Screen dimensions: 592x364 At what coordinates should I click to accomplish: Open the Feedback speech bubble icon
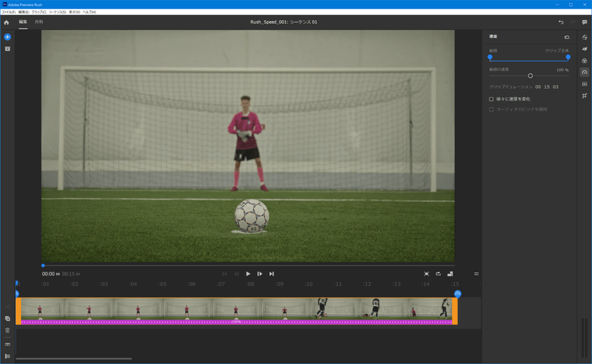click(x=585, y=22)
